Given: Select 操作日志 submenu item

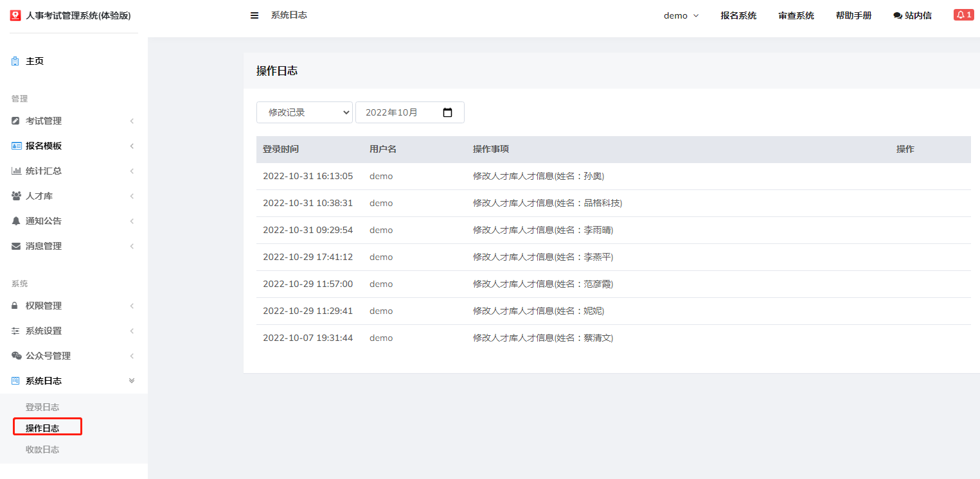Looking at the screenshot, I should click(x=42, y=428).
